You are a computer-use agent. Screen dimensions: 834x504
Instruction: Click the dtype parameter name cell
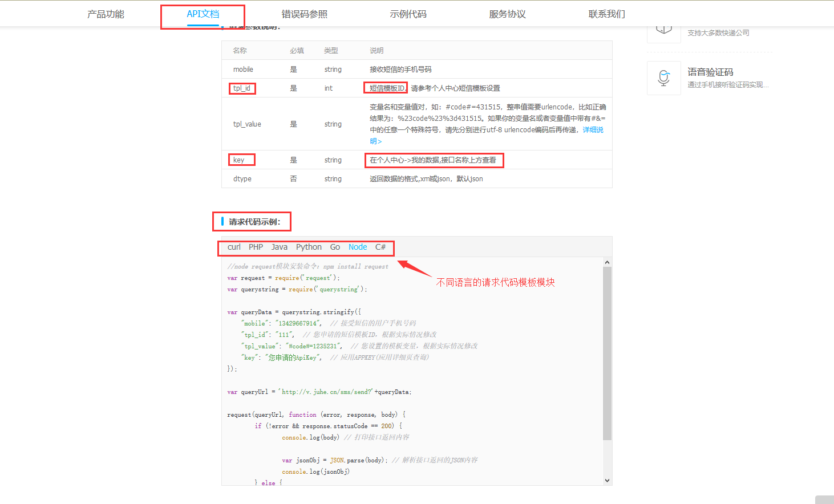coord(242,178)
